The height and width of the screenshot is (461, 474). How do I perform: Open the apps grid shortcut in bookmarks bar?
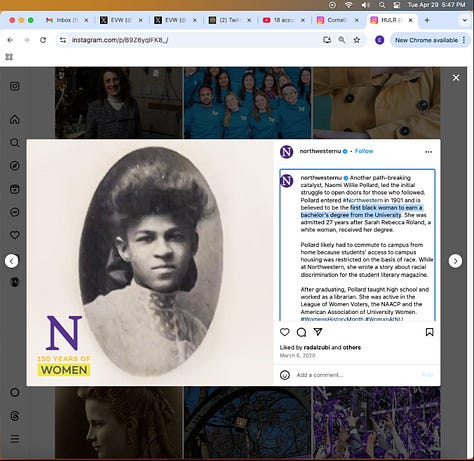[9, 57]
